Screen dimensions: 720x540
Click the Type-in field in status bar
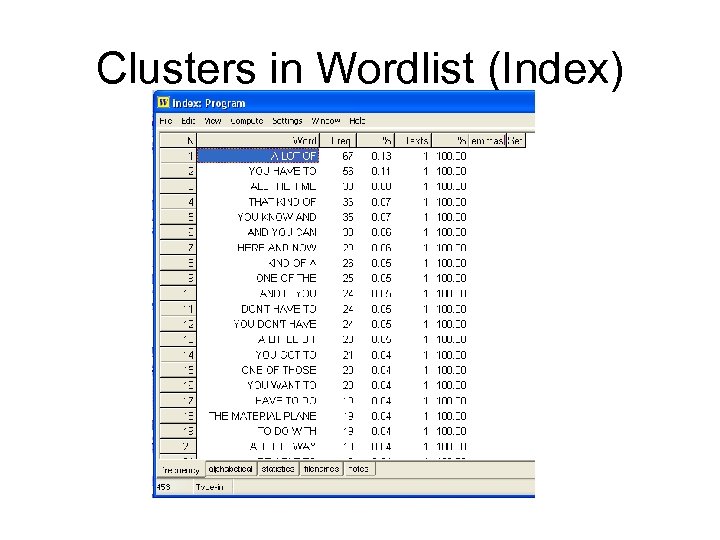point(212,487)
